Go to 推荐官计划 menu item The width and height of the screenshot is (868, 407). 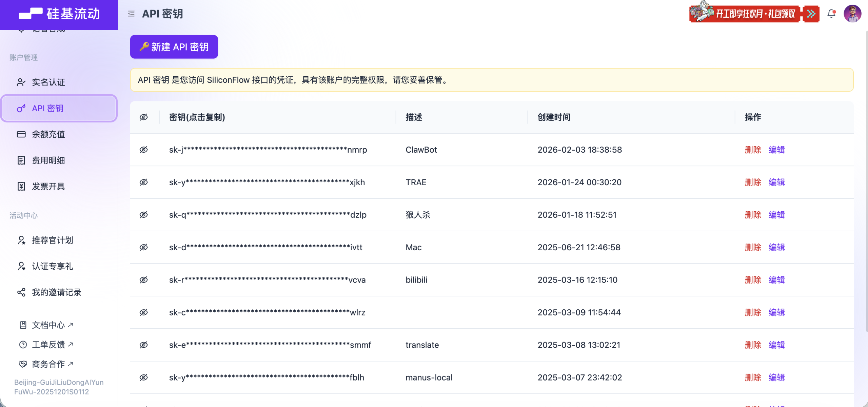coord(52,240)
